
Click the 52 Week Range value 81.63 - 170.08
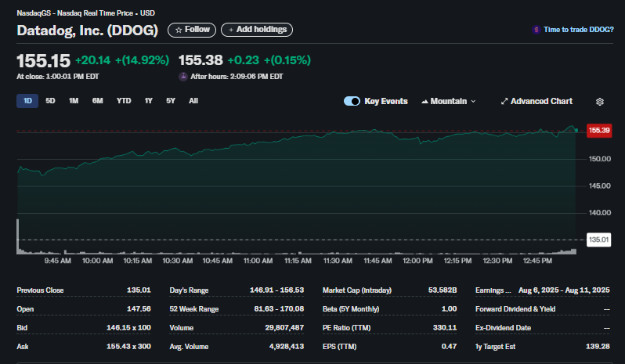coord(279,309)
